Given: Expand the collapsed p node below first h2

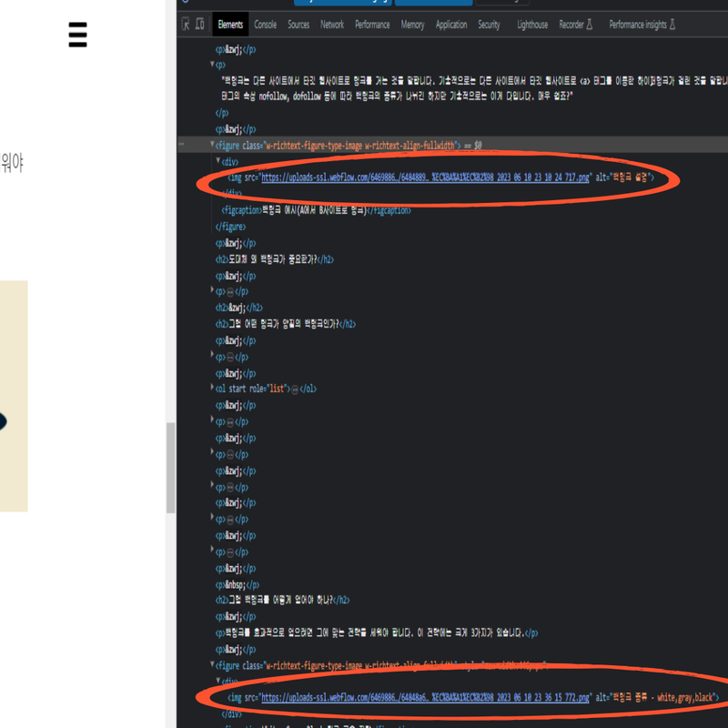Looking at the screenshot, I should tap(212, 290).
